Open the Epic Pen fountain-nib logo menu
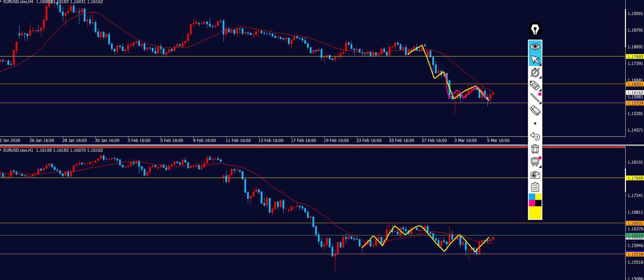The height and width of the screenshot is (280, 644). click(535, 30)
